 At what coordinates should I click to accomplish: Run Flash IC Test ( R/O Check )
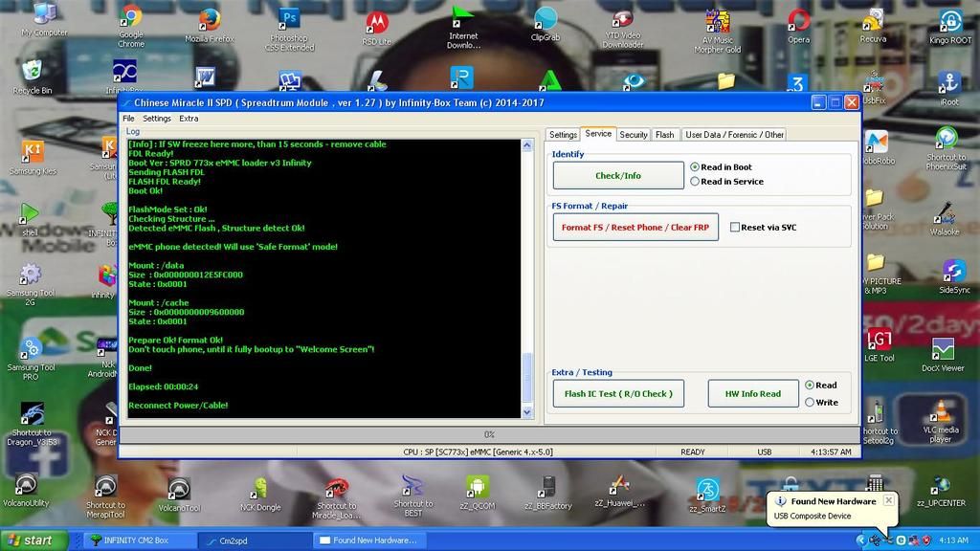pos(618,393)
